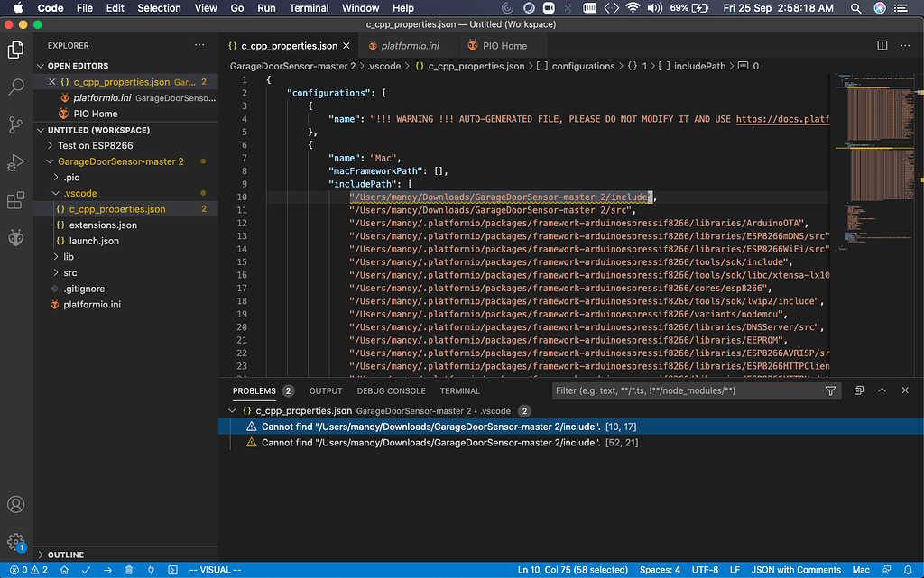Image resolution: width=924 pixels, height=578 pixels.
Task: Expand the .pio folder
Action: pos(56,177)
